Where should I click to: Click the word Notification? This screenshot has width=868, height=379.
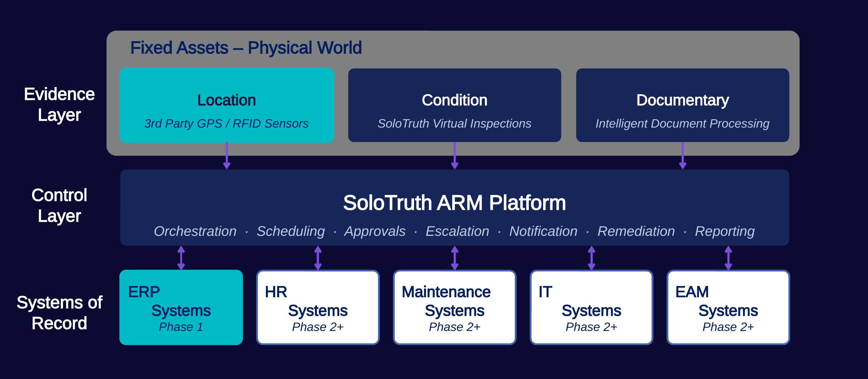543,231
